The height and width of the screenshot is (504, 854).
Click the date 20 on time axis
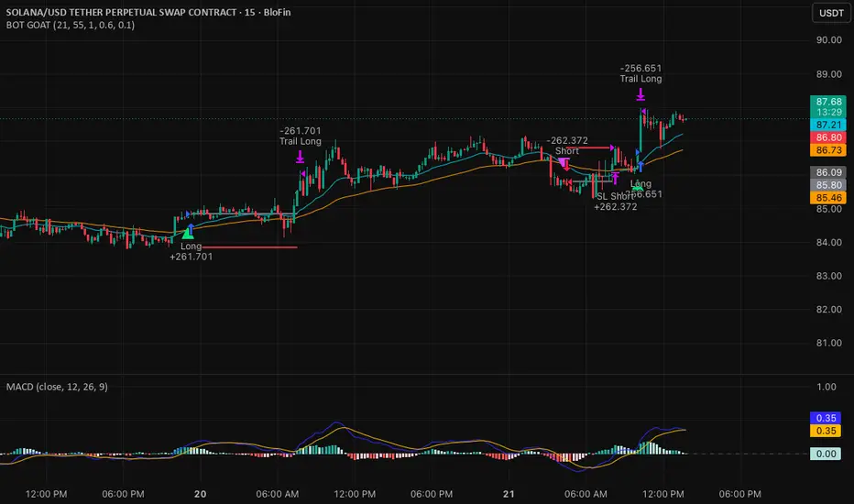pos(201,494)
